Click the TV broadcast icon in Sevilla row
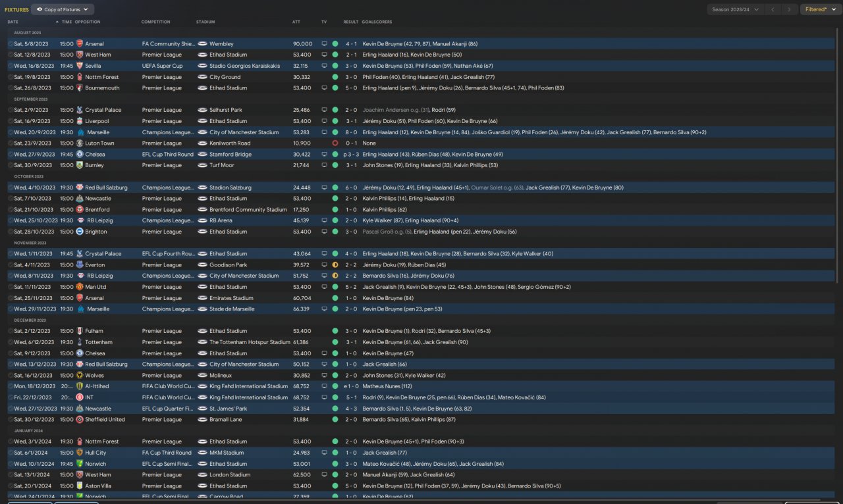The height and width of the screenshot is (504, 843). tap(324, 66)
